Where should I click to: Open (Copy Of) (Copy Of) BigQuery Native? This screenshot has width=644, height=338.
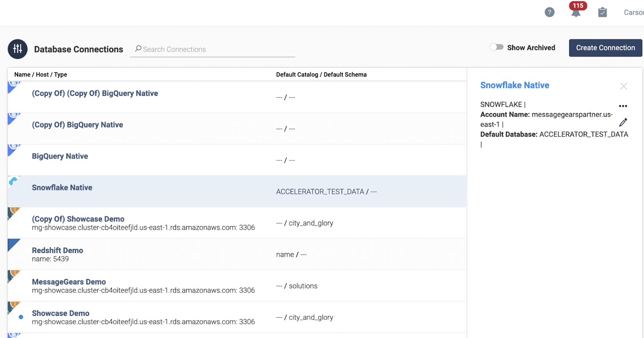95,93
